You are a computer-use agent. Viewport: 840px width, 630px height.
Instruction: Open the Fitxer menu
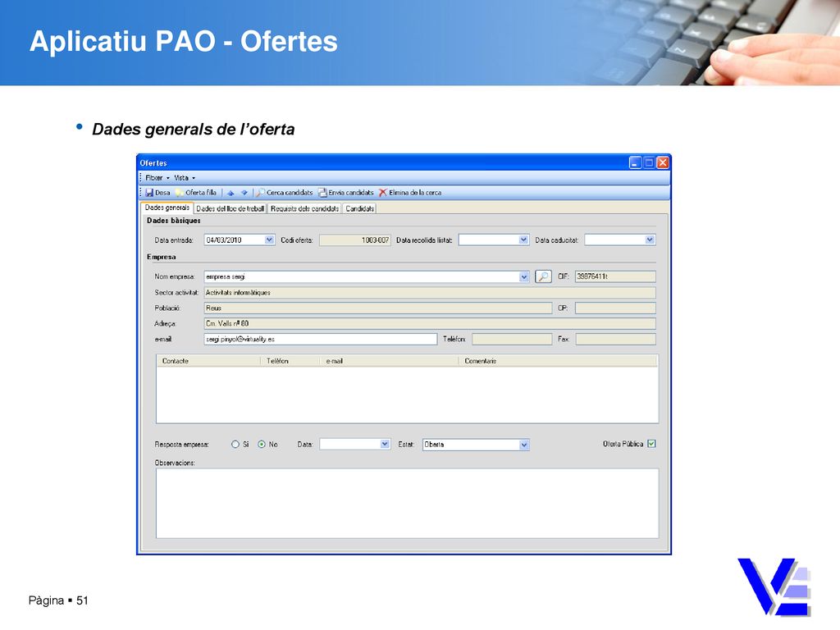(x=157, y=178)
